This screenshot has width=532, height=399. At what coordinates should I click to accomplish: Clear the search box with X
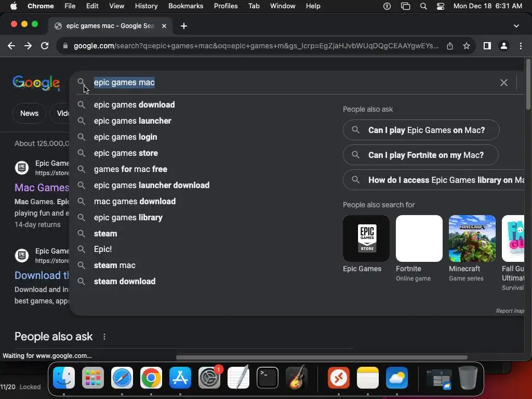click(x=504, y=83)
